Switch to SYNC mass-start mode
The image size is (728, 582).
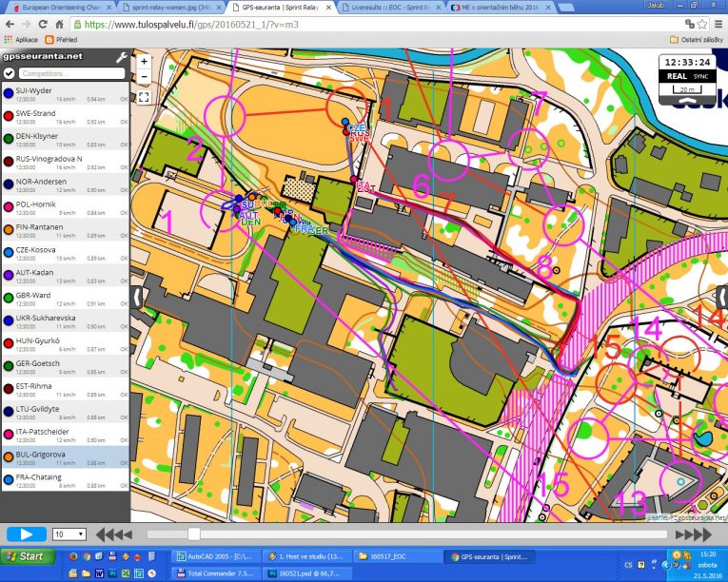tap(700, 77)
